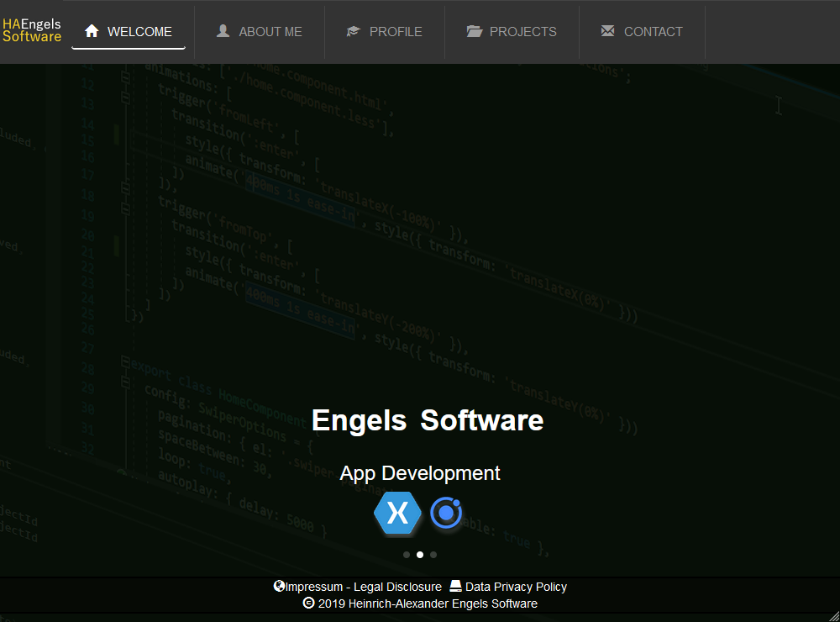Click the Xamarin hexagon logo
This screenshot has width=840, height=622.
point(397,513)
